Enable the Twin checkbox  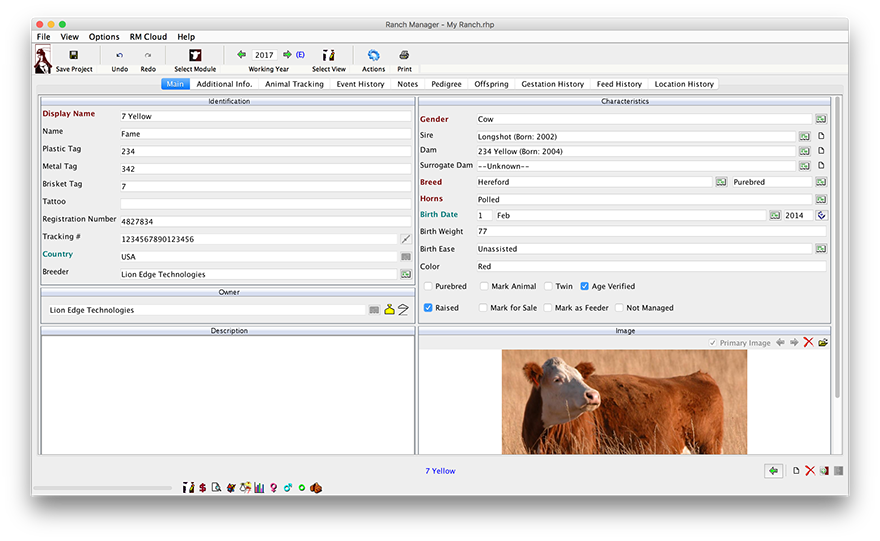(x=548, y=287)
